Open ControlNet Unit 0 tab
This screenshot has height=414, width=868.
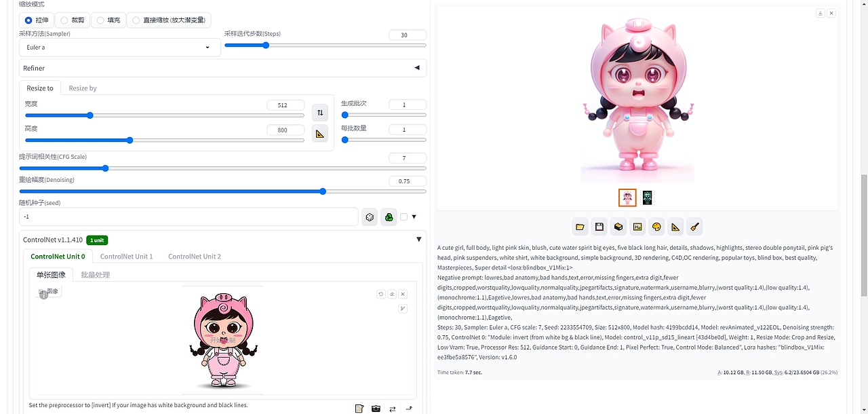click(x=58, y=257)
